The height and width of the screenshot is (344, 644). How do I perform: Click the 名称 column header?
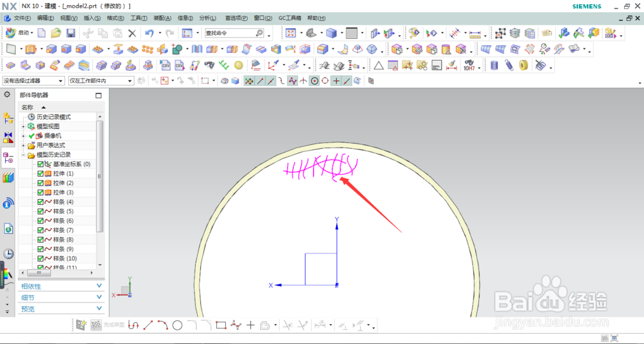tap(28, 107)
